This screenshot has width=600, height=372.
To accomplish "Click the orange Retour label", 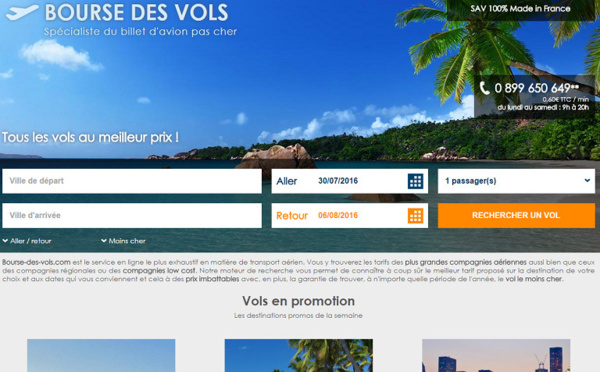I will click(292, 215).
